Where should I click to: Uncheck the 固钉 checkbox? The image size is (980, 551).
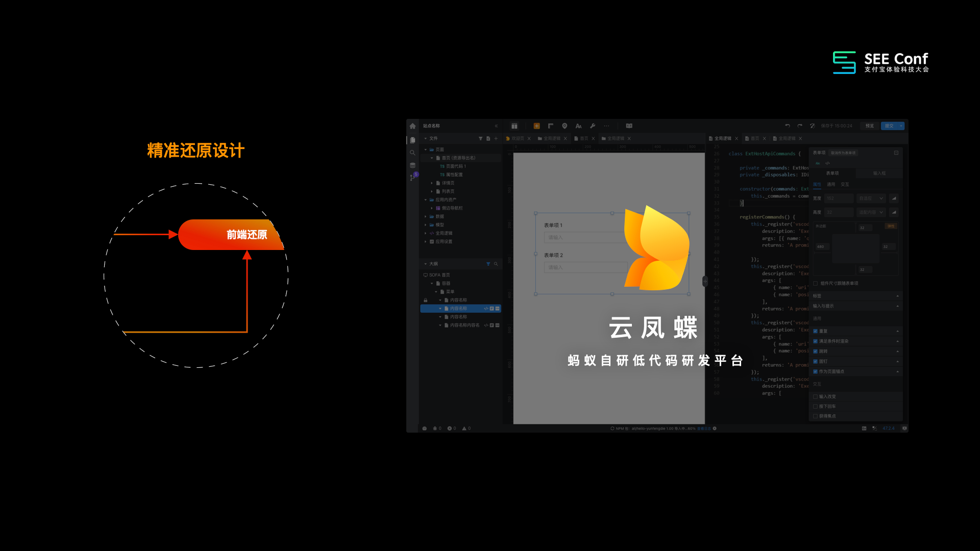(816, 362)
